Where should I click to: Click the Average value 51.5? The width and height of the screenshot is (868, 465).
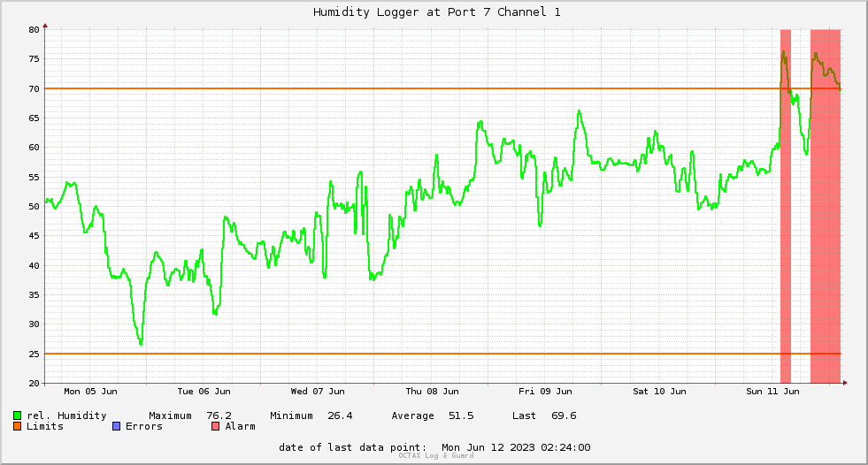click(x=461, y=415)
